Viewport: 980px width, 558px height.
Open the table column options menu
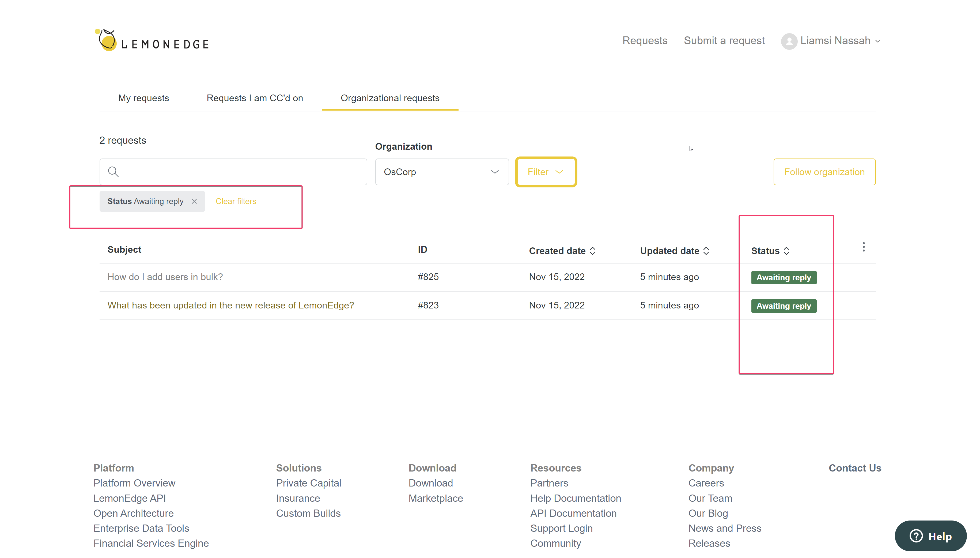[x=864, y=247]
